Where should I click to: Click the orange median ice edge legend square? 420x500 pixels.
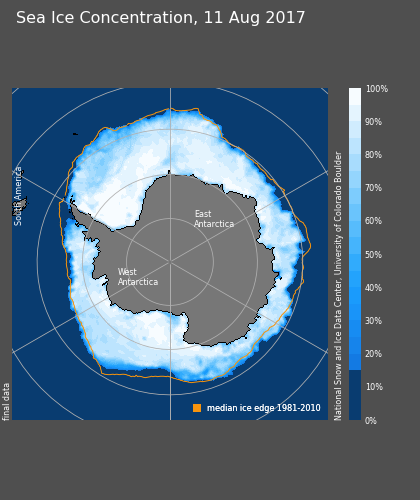coord(197,408)
